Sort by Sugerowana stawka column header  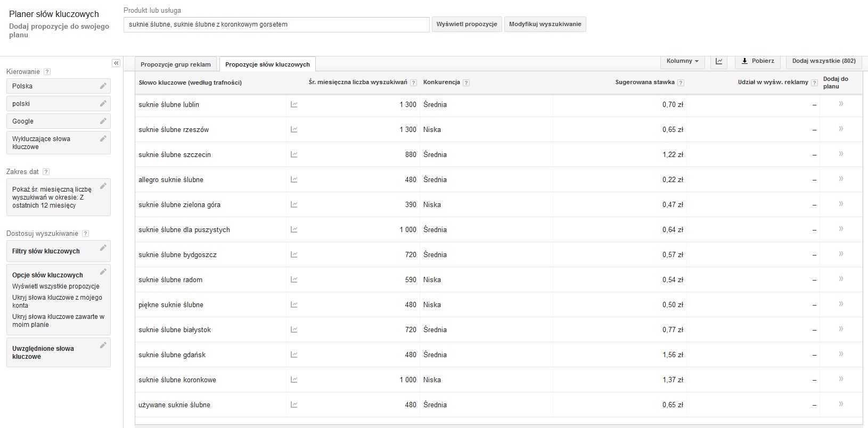[x=645, y=82]
